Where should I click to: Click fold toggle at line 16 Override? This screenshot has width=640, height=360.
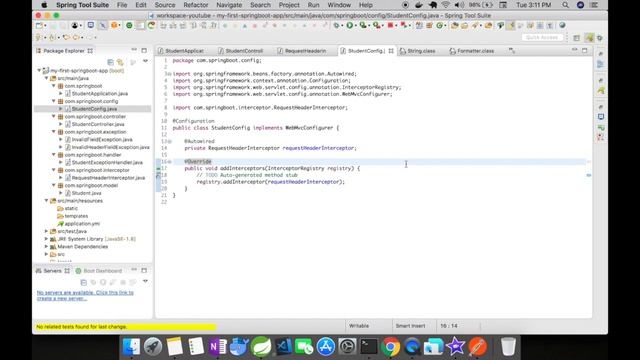coord(170,162)
